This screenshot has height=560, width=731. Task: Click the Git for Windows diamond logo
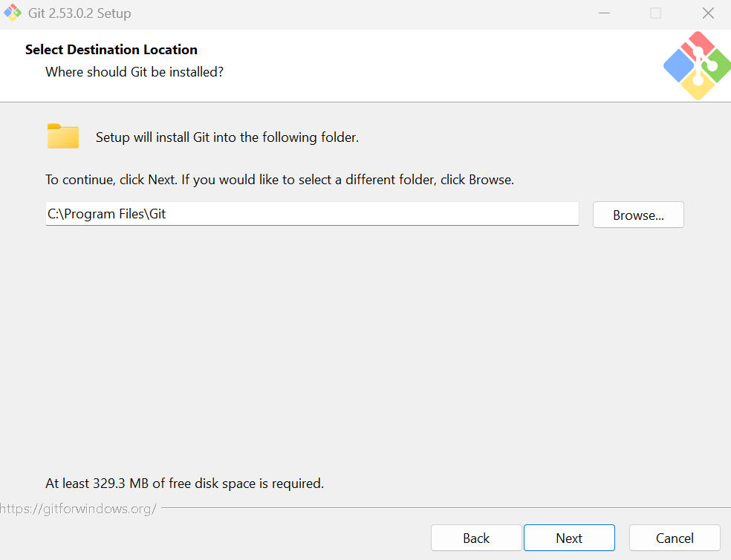[x=696, y=65]
